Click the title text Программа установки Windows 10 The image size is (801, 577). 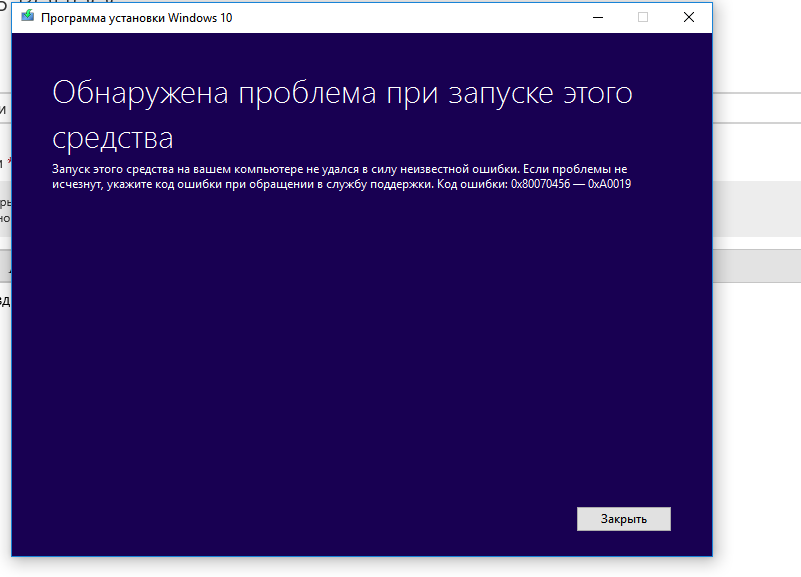coord(136,18)
